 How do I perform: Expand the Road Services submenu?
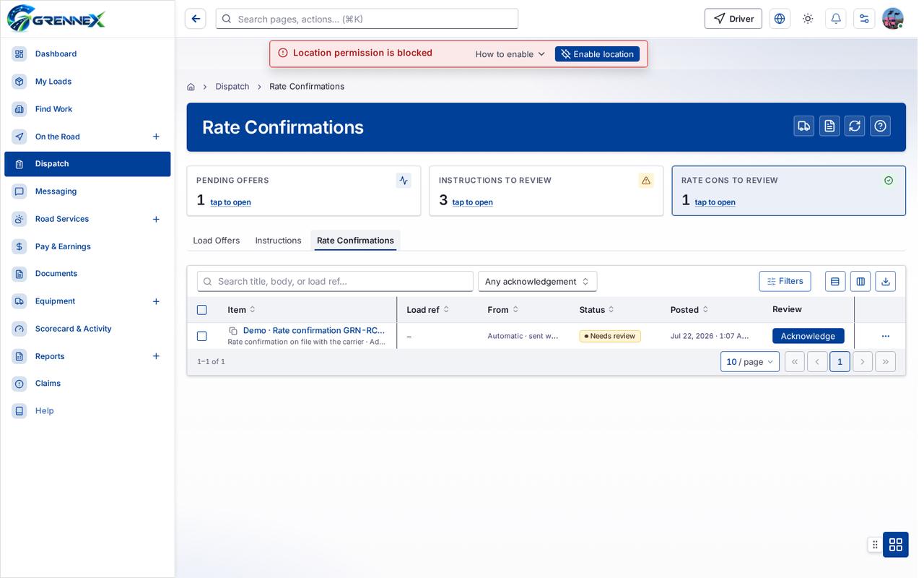[x=156, y=219]
